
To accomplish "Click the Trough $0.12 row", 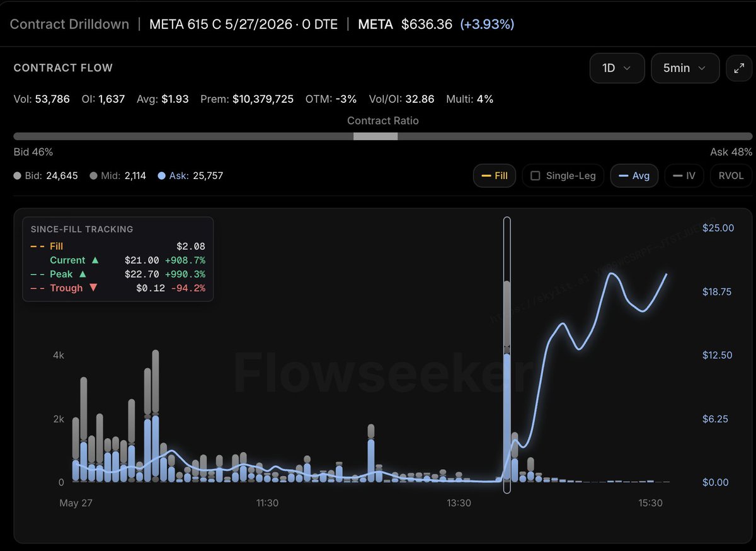I will coord(118,288).
